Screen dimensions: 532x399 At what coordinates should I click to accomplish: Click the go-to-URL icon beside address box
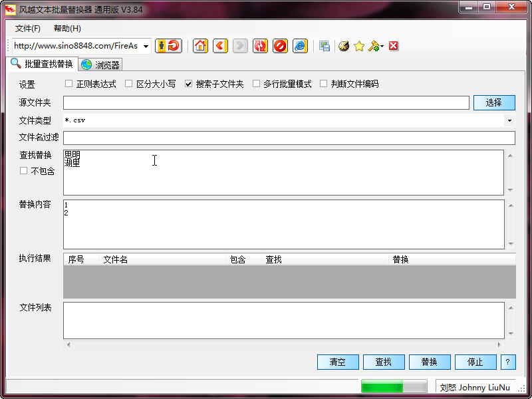(168, 46)
